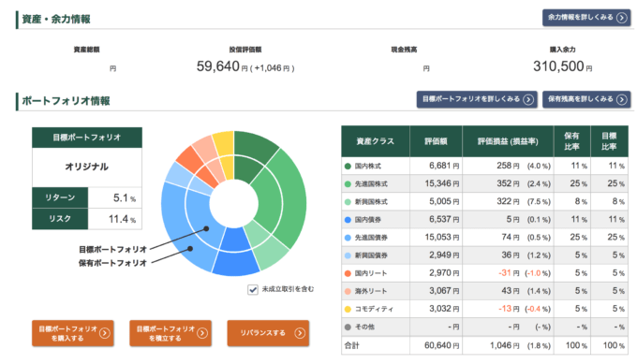Viewport: 637px width, 364px height.
Task: Click green dot beside 先進国株式
Action: (x=348, y=184)
